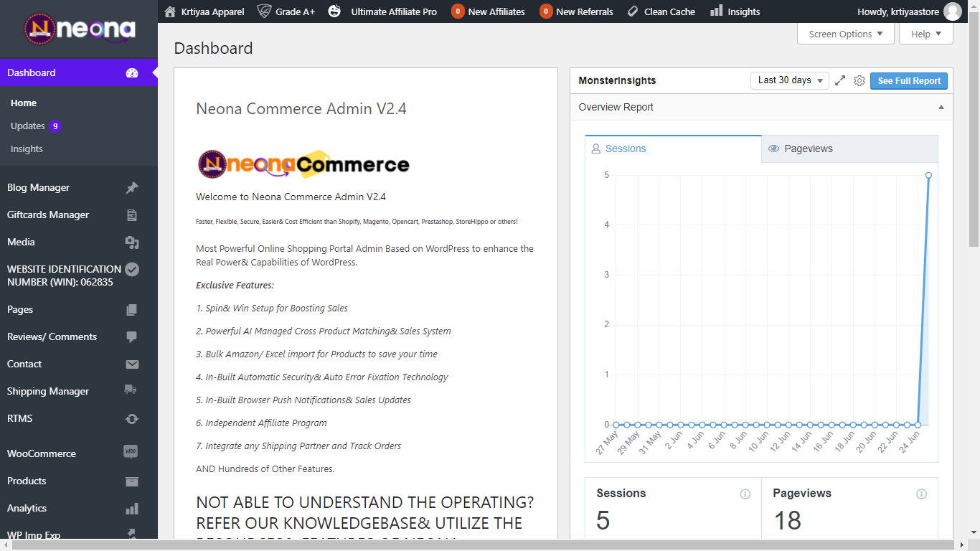Click the 'Powerful AI Managed Cross Product Matching' line
This screenshot has height=551, width=980.
pyautogui.click(x=324, y=331)
